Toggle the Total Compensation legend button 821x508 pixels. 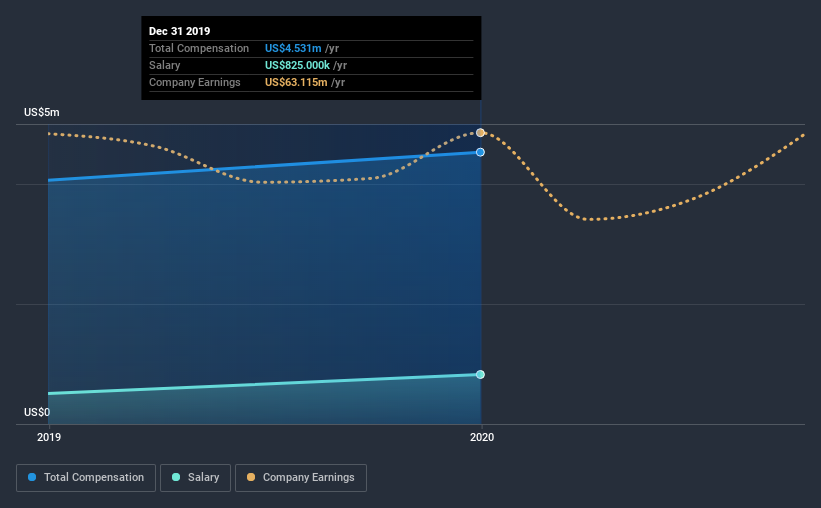pos(86,478)
